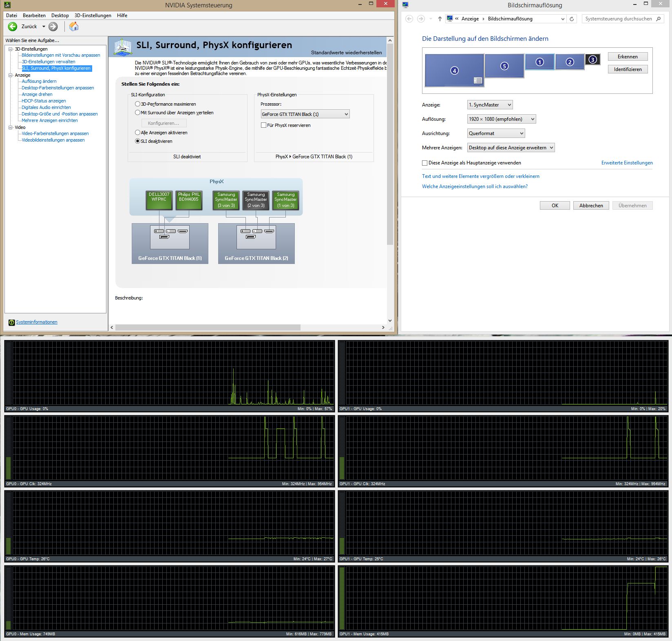
Task: Click the forward navigation arrow in NVIDIA toolbar
Action: click(x=52, y=27)
